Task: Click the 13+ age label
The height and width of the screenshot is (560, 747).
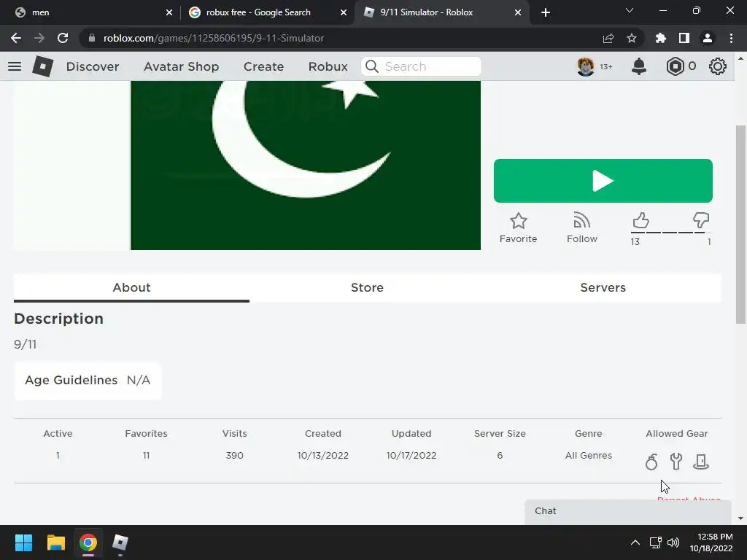Action: pyautogui.click(x=606, y=66)
